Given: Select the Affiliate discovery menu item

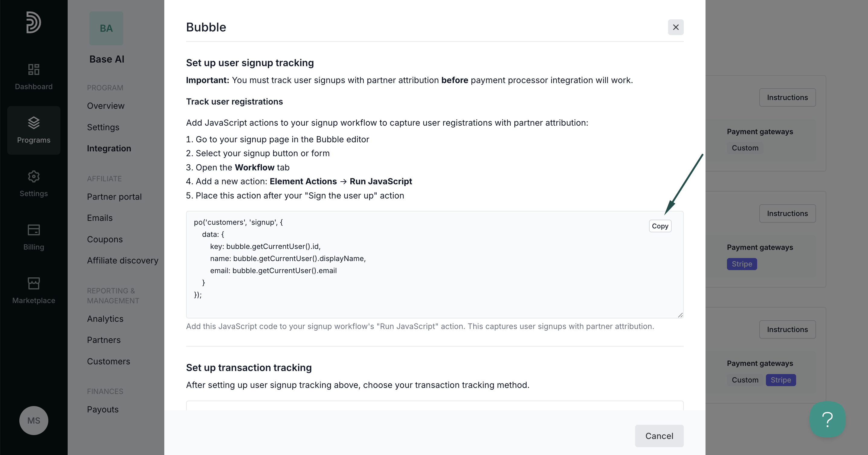Looking at the screenshot, I should (123, 260).
